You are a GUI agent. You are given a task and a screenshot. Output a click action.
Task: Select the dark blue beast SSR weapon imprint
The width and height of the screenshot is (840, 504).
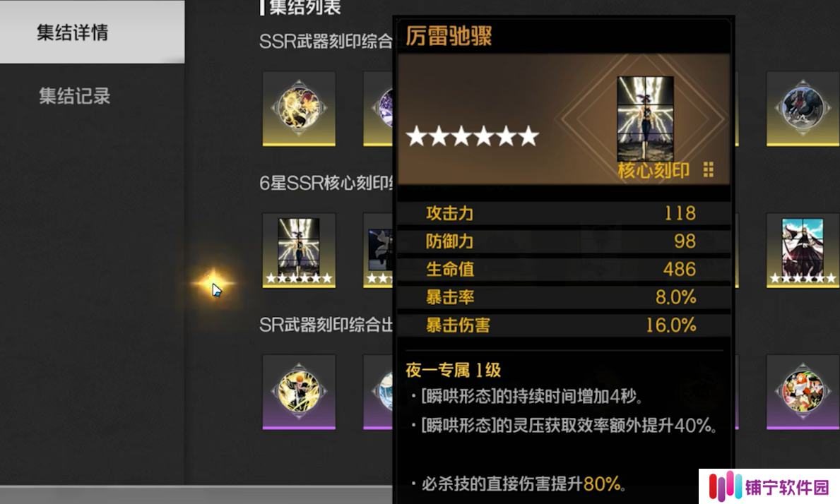(803, 109)
